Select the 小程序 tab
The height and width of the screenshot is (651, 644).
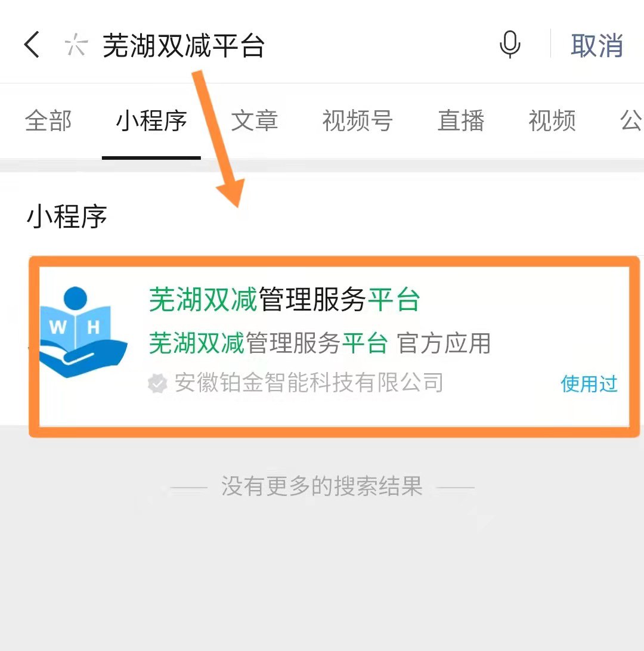pyautogui.click(x=151, y=121)
